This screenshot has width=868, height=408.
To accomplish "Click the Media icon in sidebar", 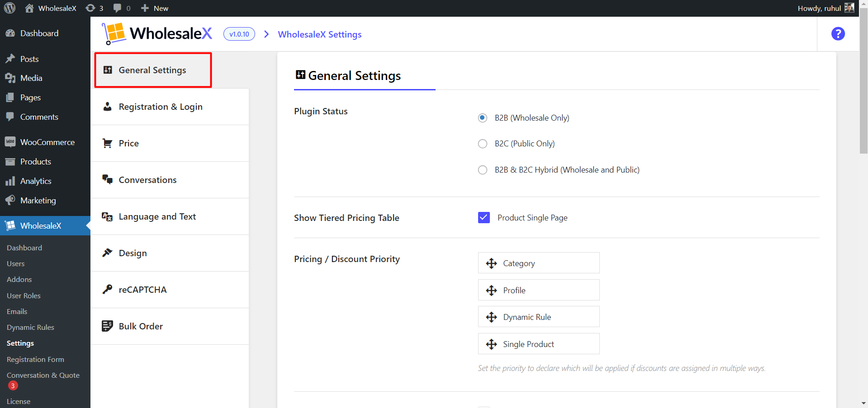I will [10, 78].
